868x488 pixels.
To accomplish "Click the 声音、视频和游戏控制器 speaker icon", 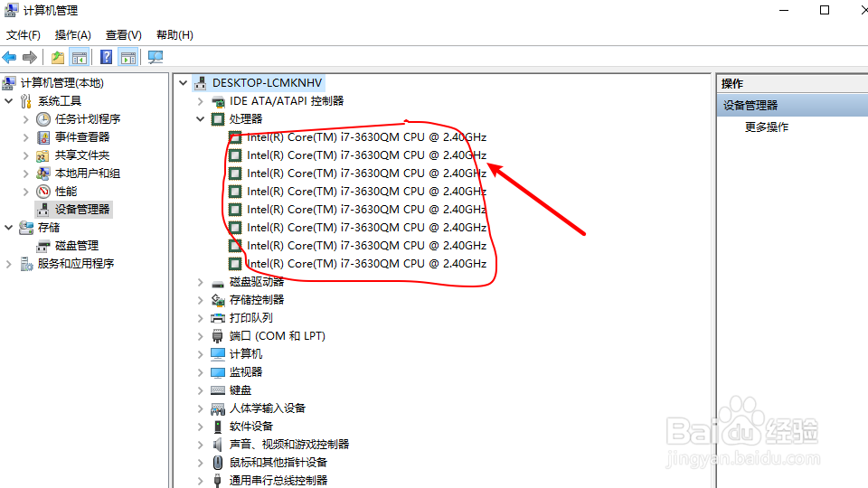I will pos(218,445).
